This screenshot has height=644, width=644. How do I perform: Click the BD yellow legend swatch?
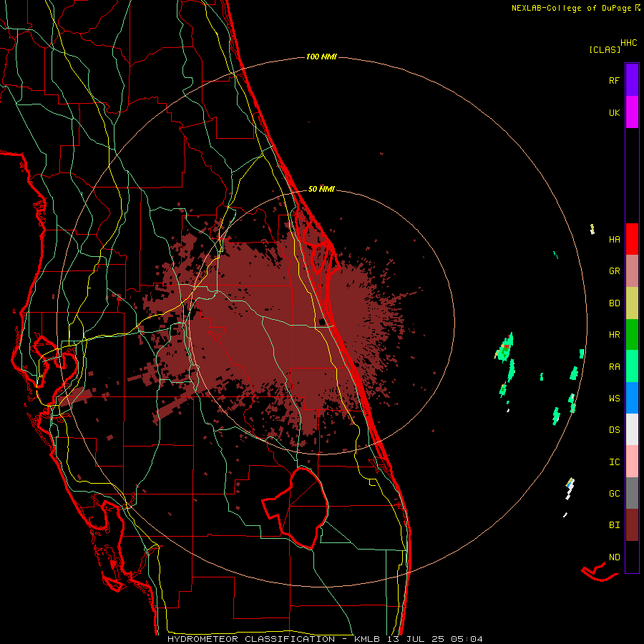point(632,303)
